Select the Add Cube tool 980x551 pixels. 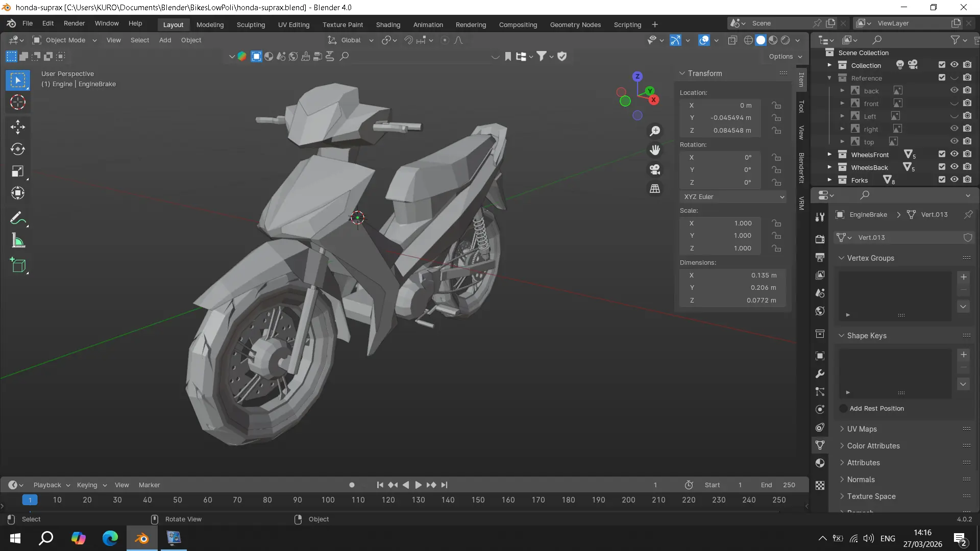[x=18, y=265]
